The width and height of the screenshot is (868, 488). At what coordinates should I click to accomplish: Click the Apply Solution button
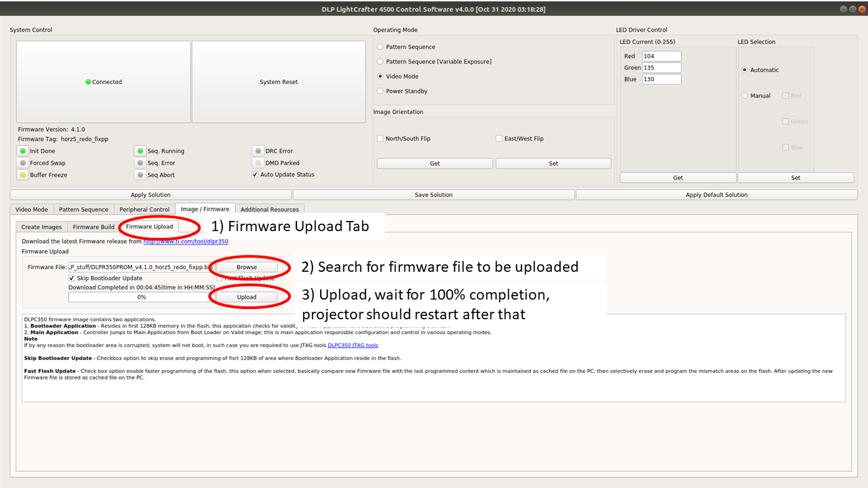(x=151, y=195)
